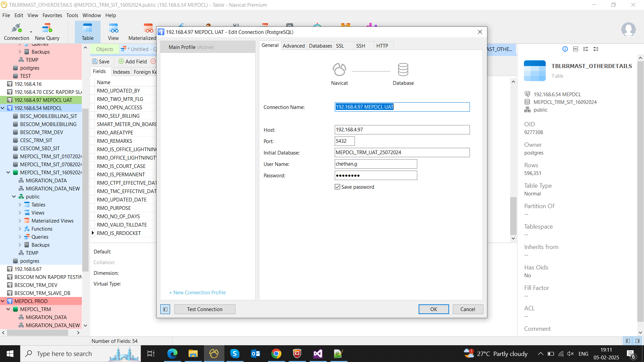Click the info icon in right panel
The height and width of the screenshot is (362, 644).
coord(565,49)
